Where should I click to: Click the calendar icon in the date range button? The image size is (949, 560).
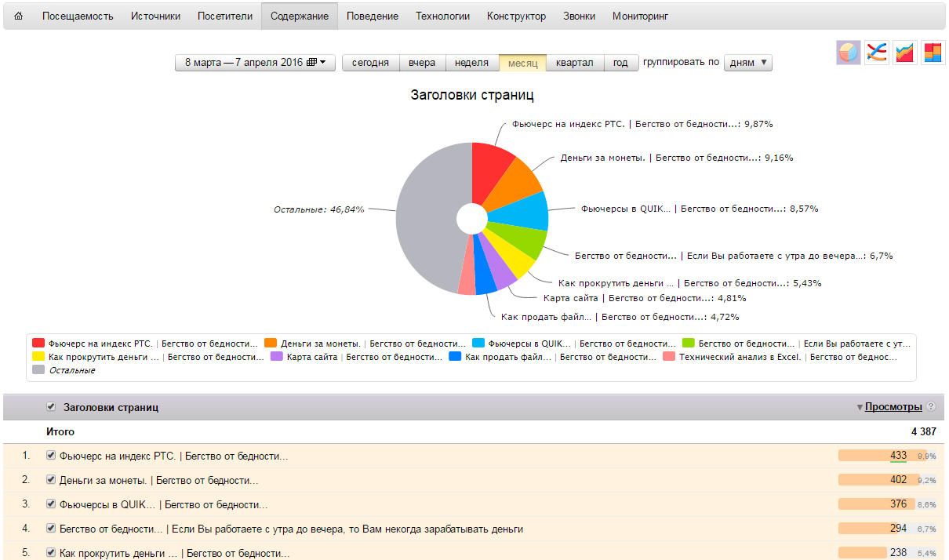click(311, 63)
